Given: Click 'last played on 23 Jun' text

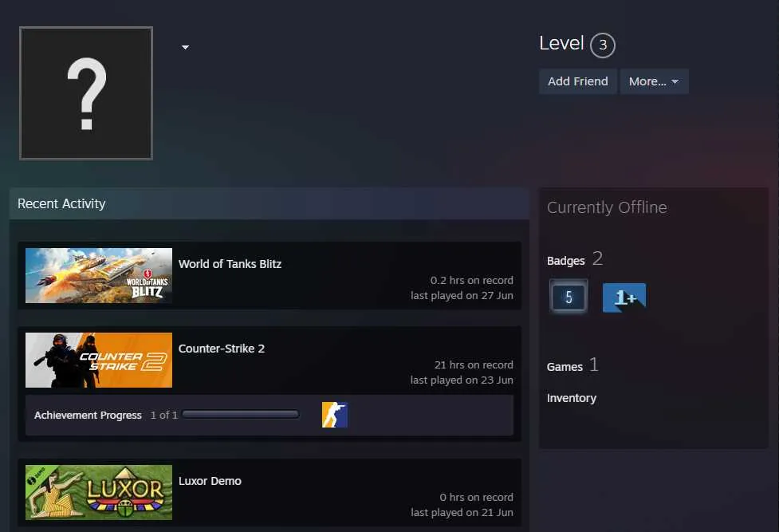Looking at the screenshot, I should tap(462, 380).
